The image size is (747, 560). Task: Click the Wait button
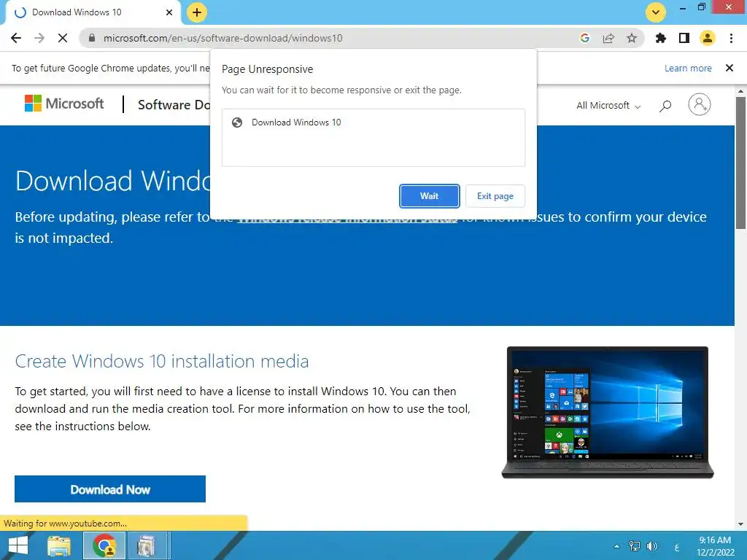pos(429,196)
